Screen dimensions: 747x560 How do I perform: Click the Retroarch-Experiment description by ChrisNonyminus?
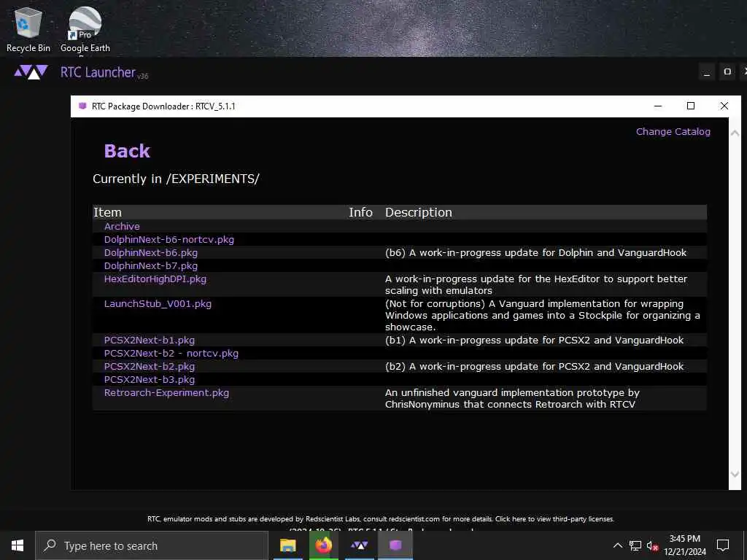click(x=512, y=399)
